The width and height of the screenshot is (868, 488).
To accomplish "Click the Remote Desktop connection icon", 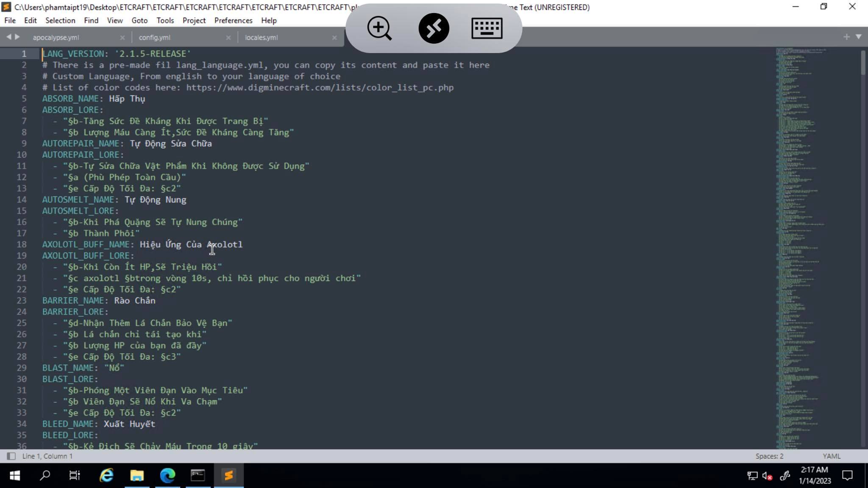I will tap(434, 28).
